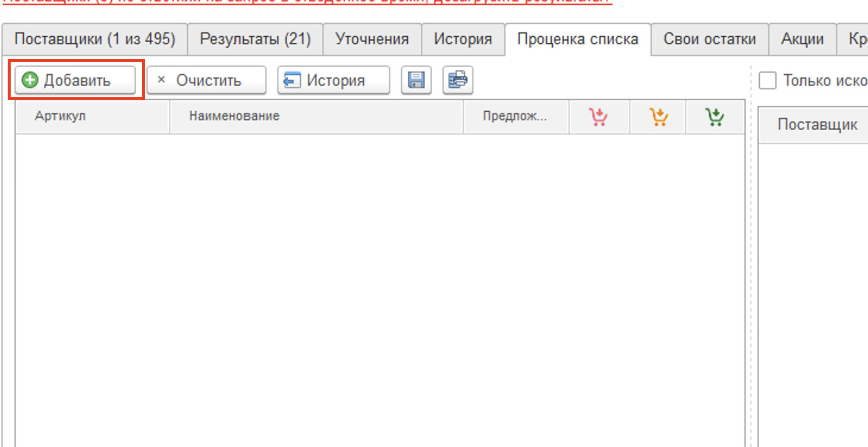
Task: Click the floppy disk save icon
Action: [x=416, y=80]
